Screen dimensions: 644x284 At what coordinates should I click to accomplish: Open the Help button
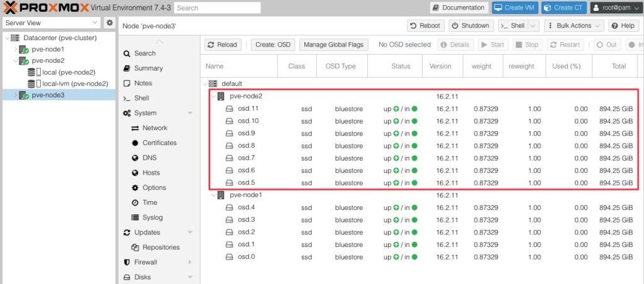pyautogui.click(x=623, y=25)
